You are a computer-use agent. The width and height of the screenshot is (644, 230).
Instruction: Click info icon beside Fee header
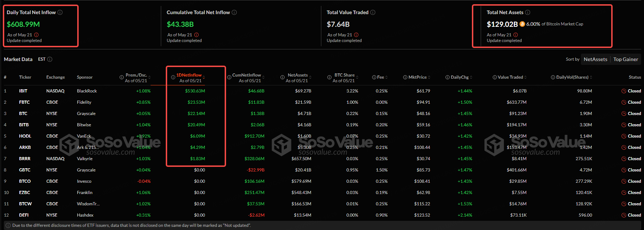point(374,77)
